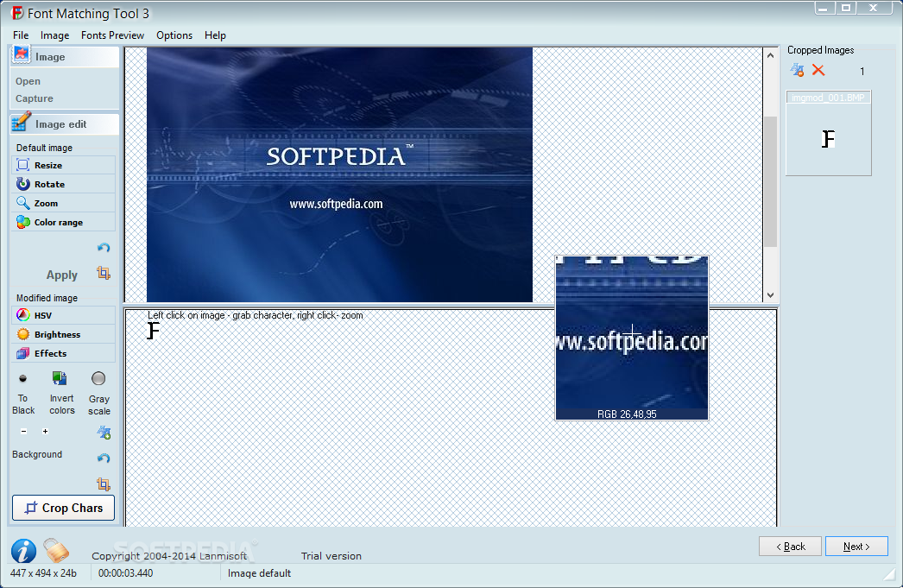Delete cropped image with red X

point(818,70)
